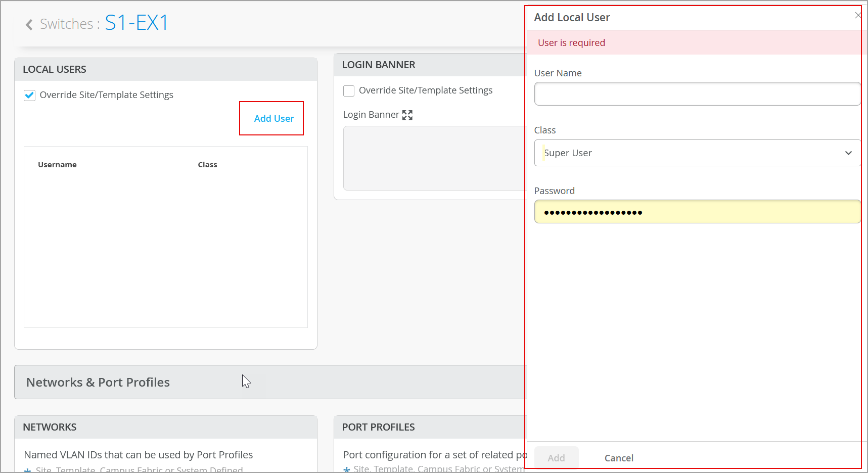Open the Class dropdown showing Super User
The image size is (868, 473).
point(697,153)
